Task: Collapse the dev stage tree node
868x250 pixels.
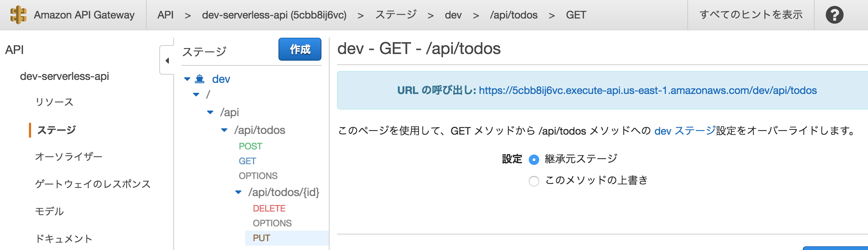Action: tap(187, 79)
